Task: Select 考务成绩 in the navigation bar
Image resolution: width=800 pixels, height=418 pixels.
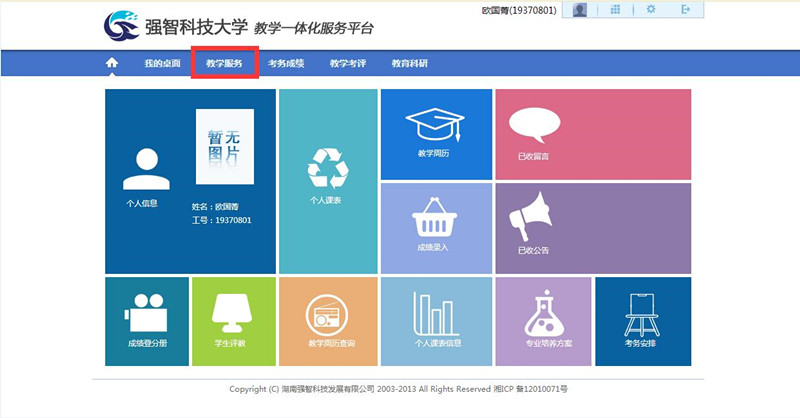Action: [286, 64]
